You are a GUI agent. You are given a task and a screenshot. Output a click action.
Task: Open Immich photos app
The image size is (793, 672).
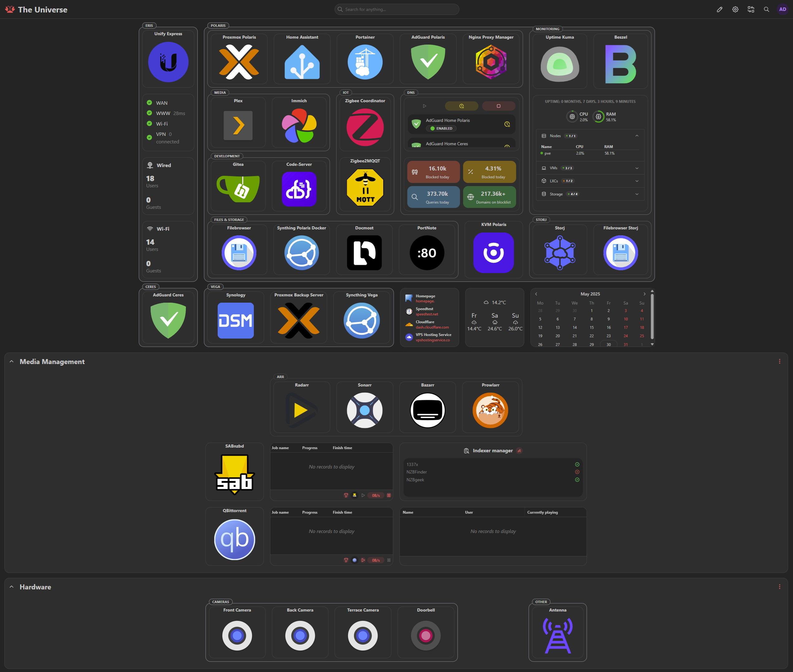pos(299,122)
